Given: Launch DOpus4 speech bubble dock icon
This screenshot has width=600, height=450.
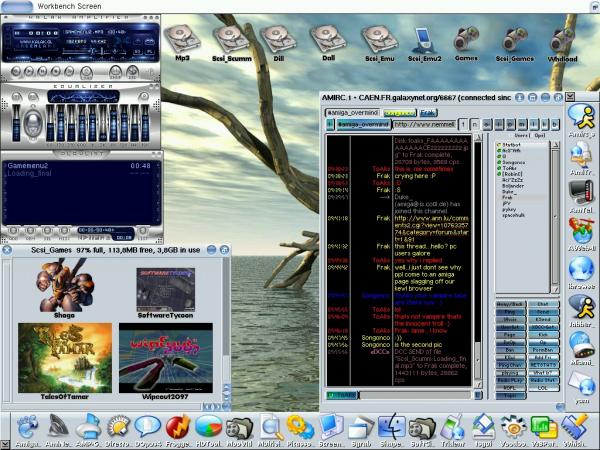Looking at the screenshot, I should click(147, 430).
